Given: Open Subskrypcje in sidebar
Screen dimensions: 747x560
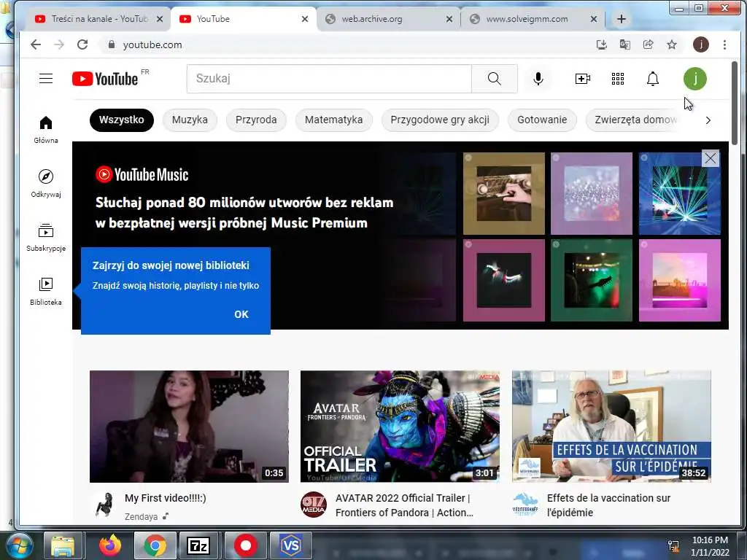Looking at the screenshot, I should [x=46, y=237].
